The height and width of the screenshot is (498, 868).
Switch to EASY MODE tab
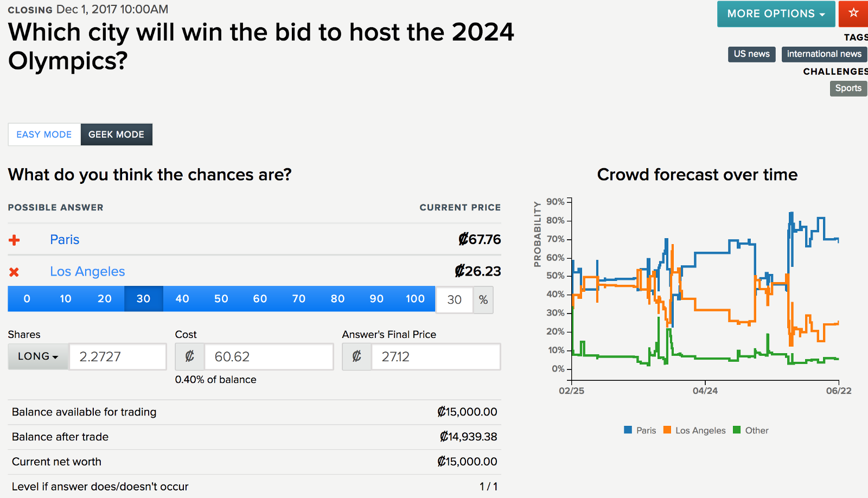(x=44, y=135)
